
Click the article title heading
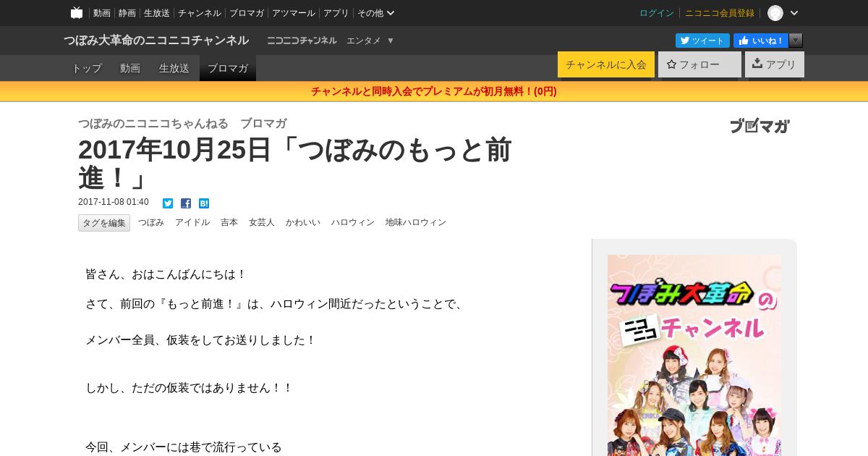click(x=295, y=164)
